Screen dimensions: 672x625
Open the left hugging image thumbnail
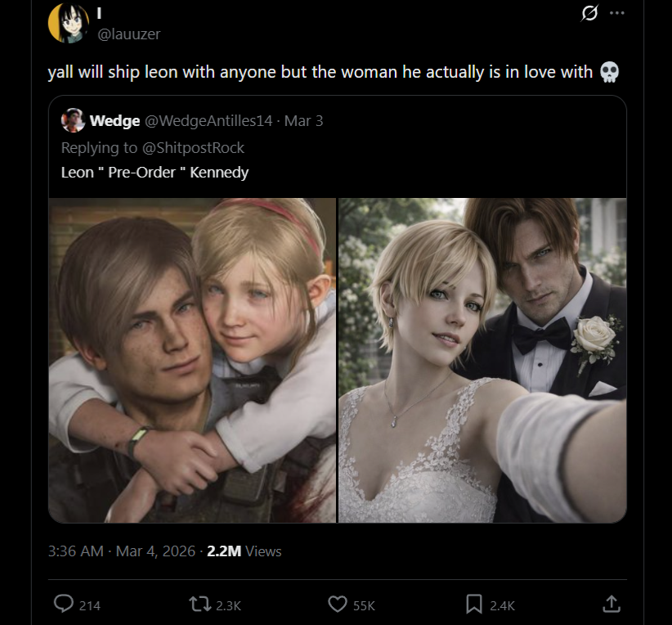coord(192,360)
